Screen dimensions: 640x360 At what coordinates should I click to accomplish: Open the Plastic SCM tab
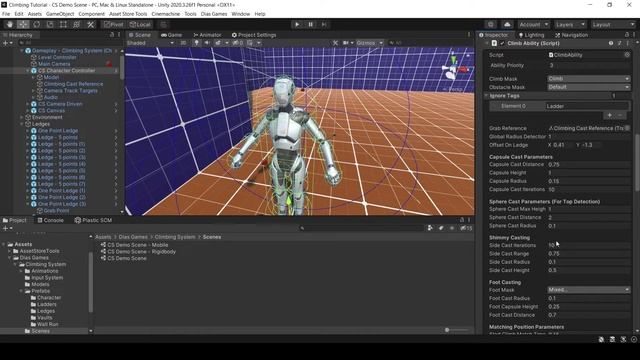(93, 220)
